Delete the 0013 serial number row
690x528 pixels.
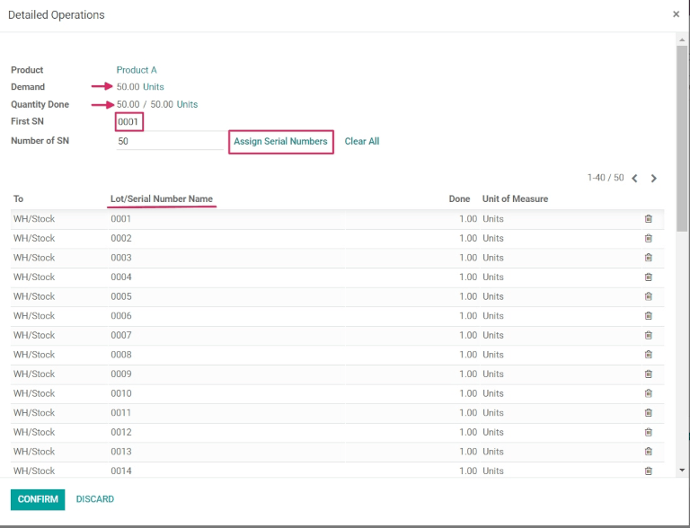coord(648,452)
